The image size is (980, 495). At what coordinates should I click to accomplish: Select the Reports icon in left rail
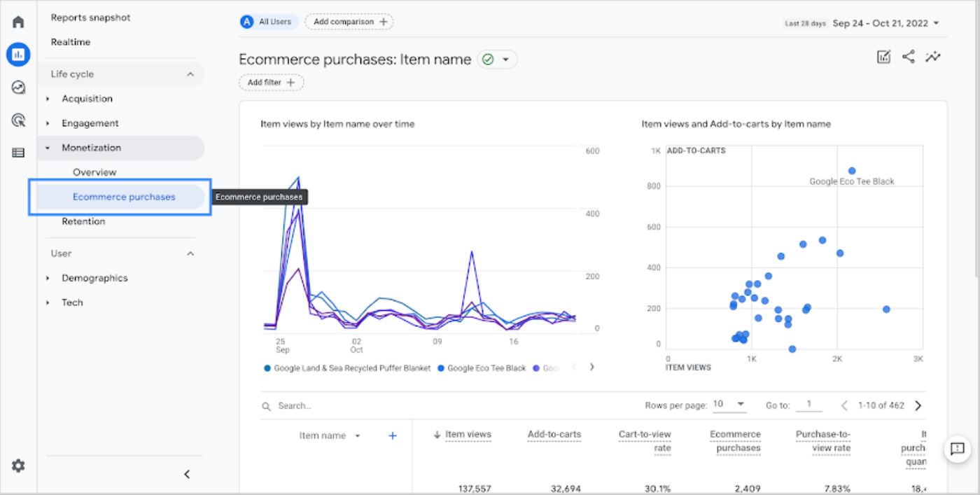click(18, 54)
